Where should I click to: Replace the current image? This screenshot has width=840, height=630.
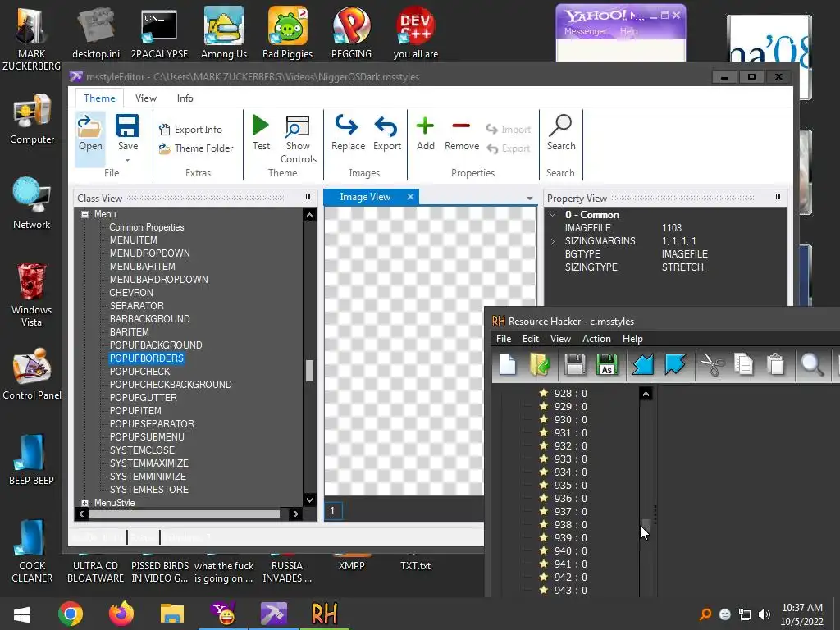click(348, 133)
